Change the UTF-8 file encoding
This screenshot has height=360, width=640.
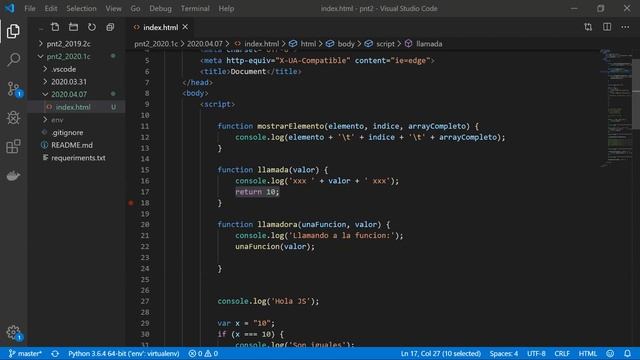pyautogui.click(x=536, y=353)
